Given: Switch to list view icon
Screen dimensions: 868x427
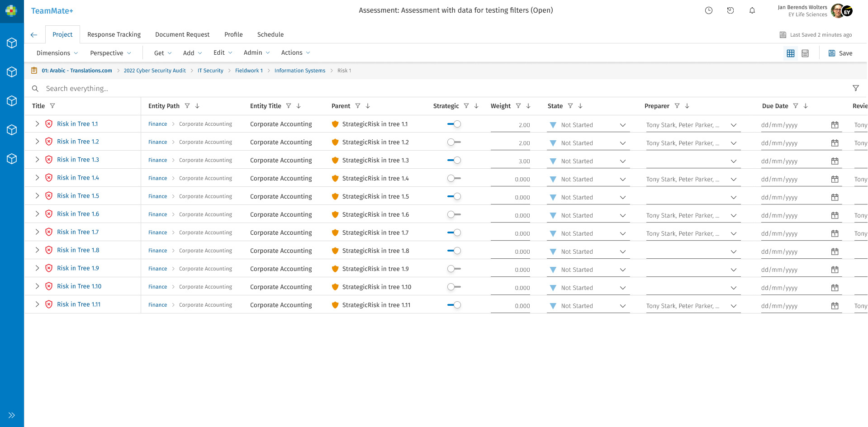Looking at the screenshot, I should pos(805,53).
